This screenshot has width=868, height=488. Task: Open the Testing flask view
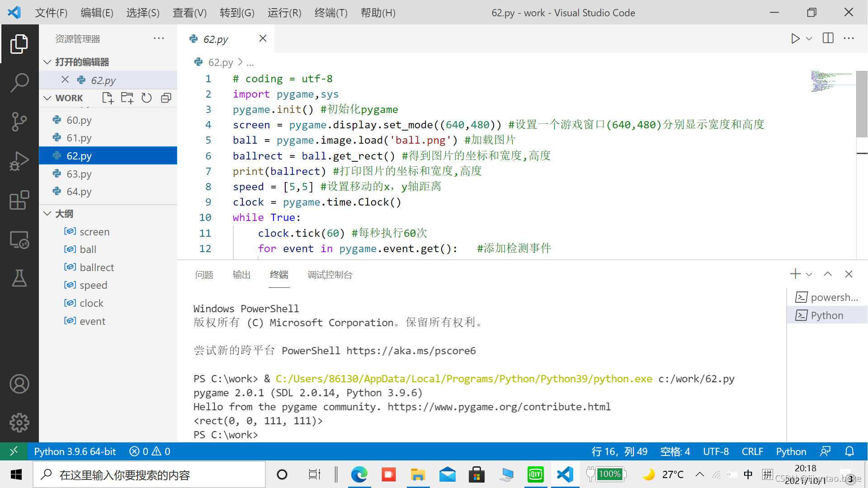(19, 278)
